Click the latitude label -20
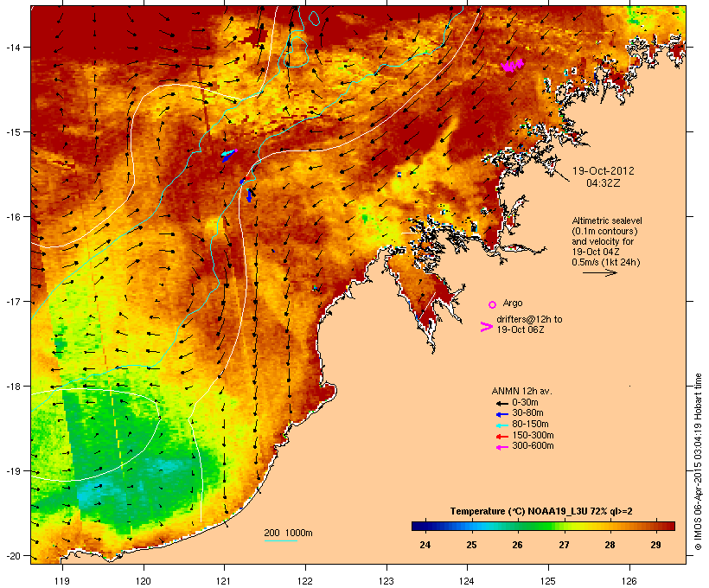The image size is (709, 588). pyautogui.click(x=12, y=556)
